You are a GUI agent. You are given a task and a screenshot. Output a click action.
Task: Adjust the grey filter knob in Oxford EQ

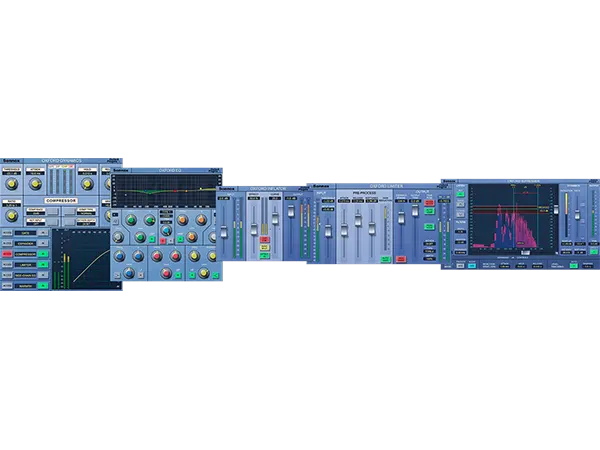coord(118,237)
